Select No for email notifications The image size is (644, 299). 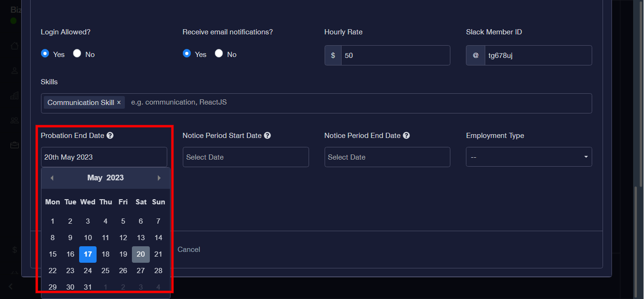[x=219, y=54]
